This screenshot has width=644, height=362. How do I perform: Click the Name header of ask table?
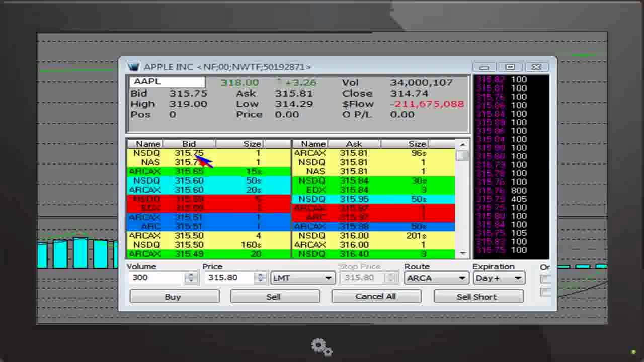click(310, 144)
